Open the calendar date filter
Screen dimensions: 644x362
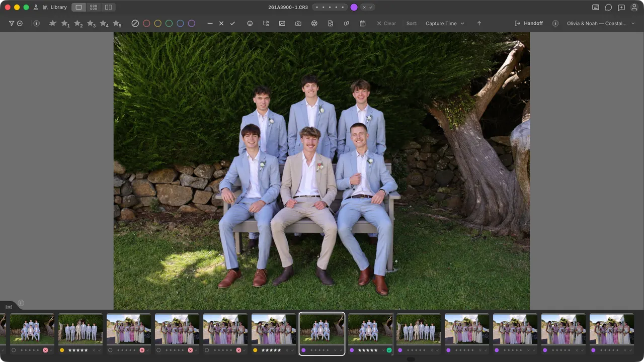[x=363, y=24]
